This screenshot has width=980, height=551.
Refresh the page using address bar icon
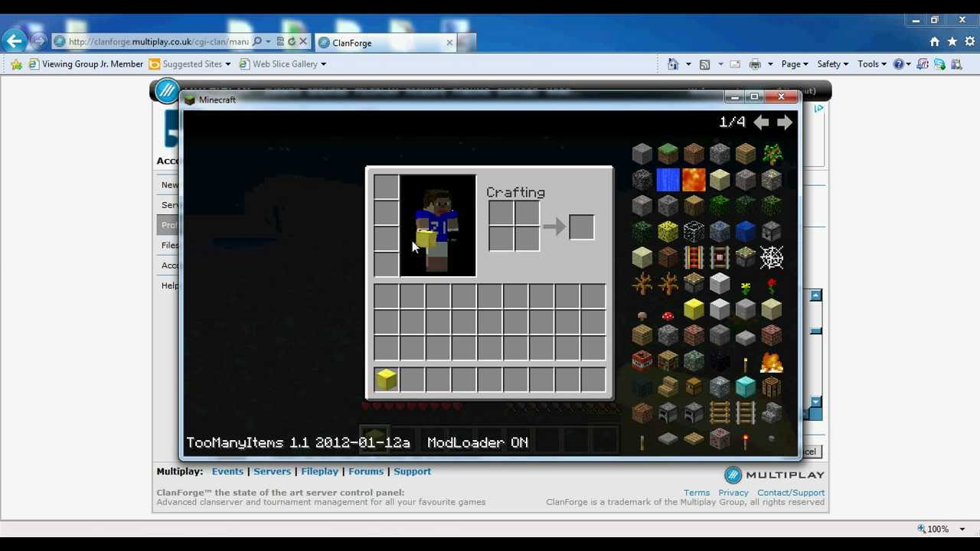(292, 41)
